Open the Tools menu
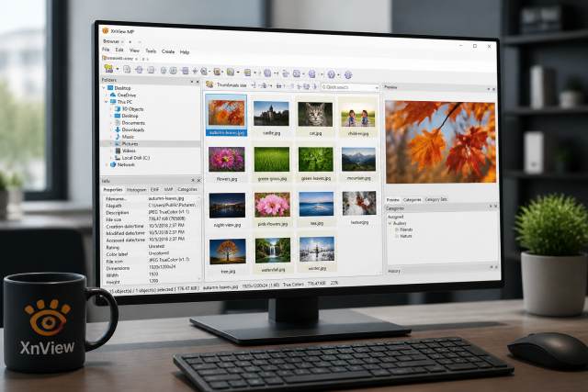The width and height of the screenshot is (588, 392). click(x=151, y=51)
